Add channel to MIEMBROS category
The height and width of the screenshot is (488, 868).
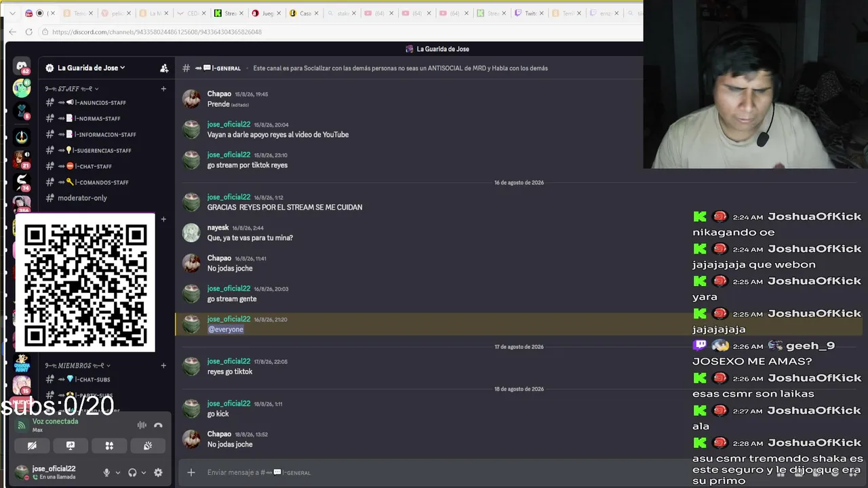coord(163,365)
